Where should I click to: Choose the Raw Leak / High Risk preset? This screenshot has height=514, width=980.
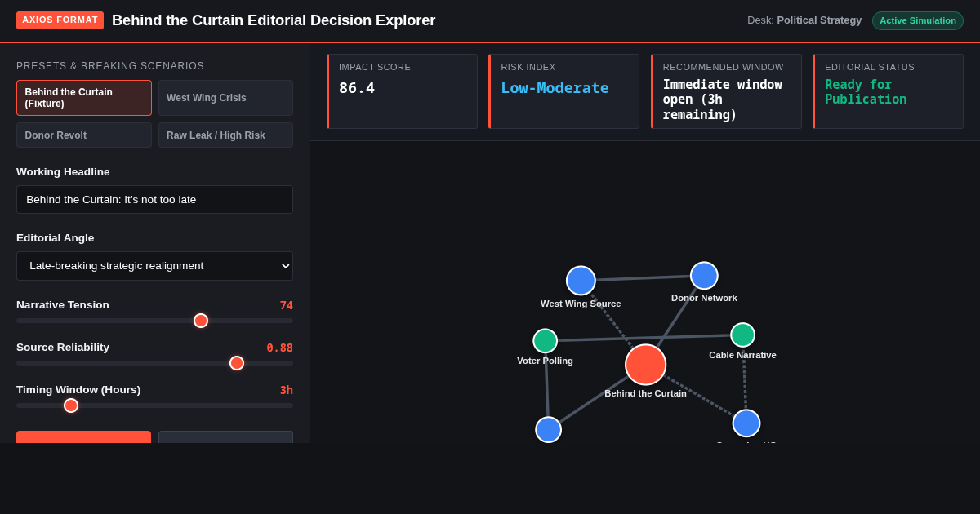(x=225, y=135)
